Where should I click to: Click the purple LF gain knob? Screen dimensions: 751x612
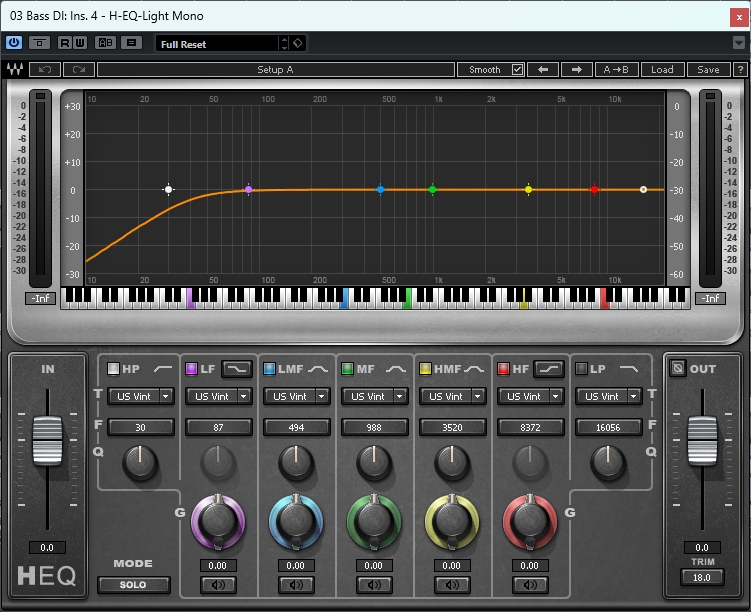click(x=218, y=521)
